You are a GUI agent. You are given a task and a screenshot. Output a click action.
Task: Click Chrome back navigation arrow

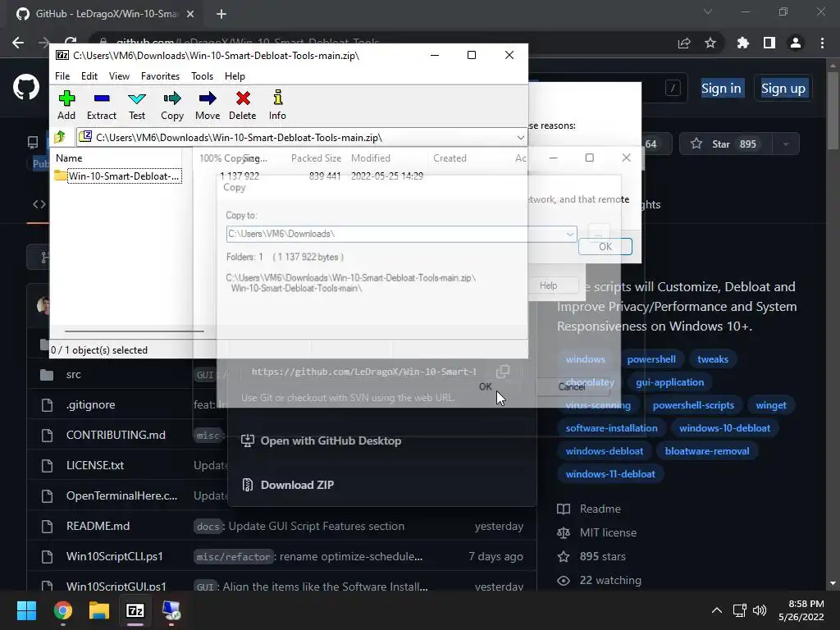click(18, 43)
